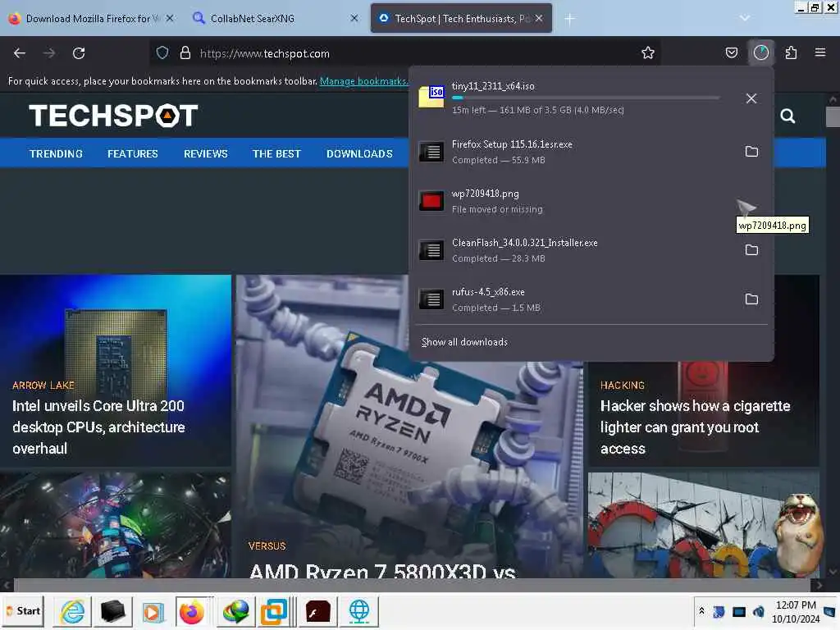The image size is (840, 630).
Task: Click the Firefox taskbar icon
Action: point(192,611)
